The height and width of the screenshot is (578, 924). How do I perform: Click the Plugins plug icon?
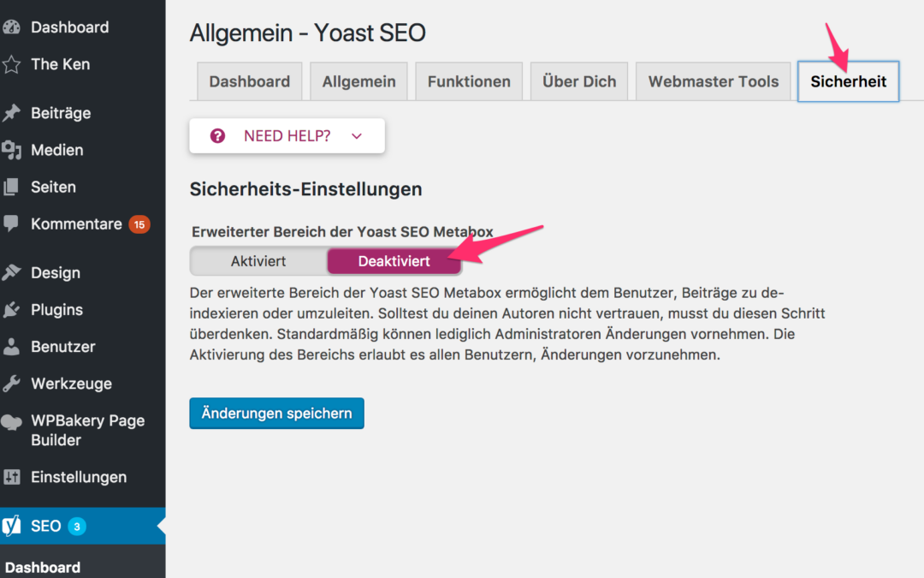[x=11, y=310]
